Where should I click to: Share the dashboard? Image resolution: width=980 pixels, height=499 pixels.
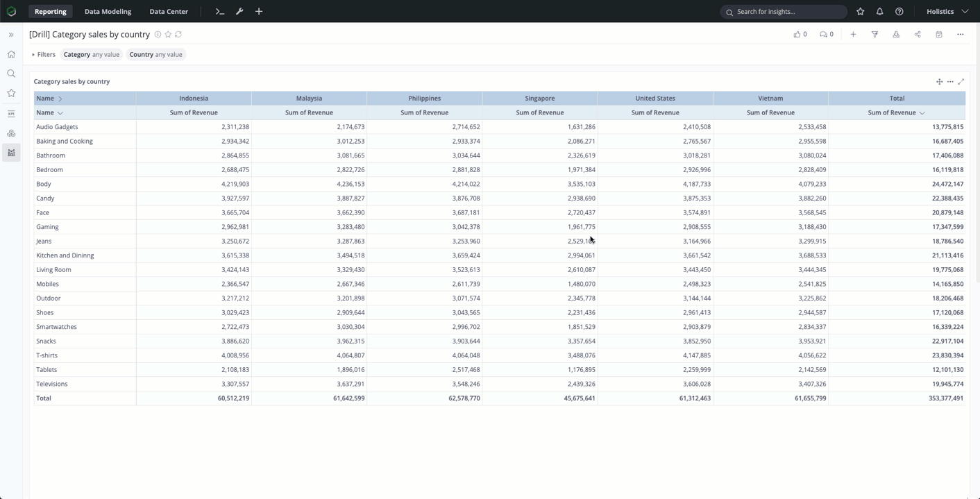tap(918, 34)
